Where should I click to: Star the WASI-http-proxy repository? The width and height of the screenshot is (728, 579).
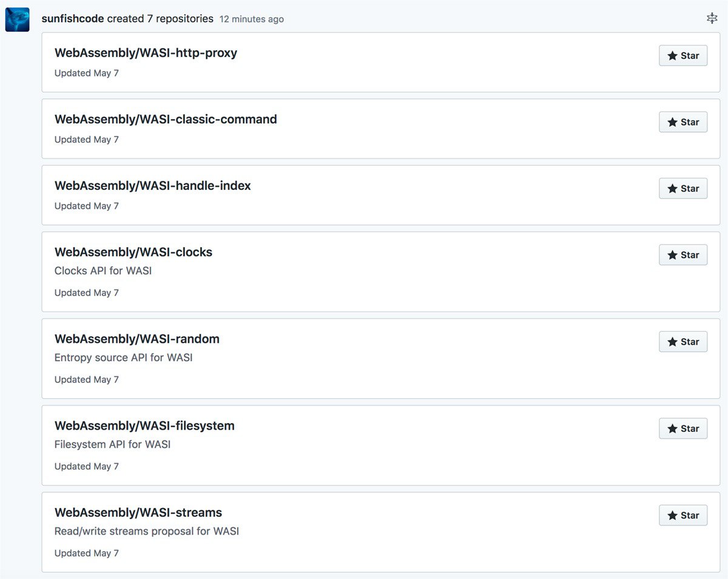pos(683,55)
